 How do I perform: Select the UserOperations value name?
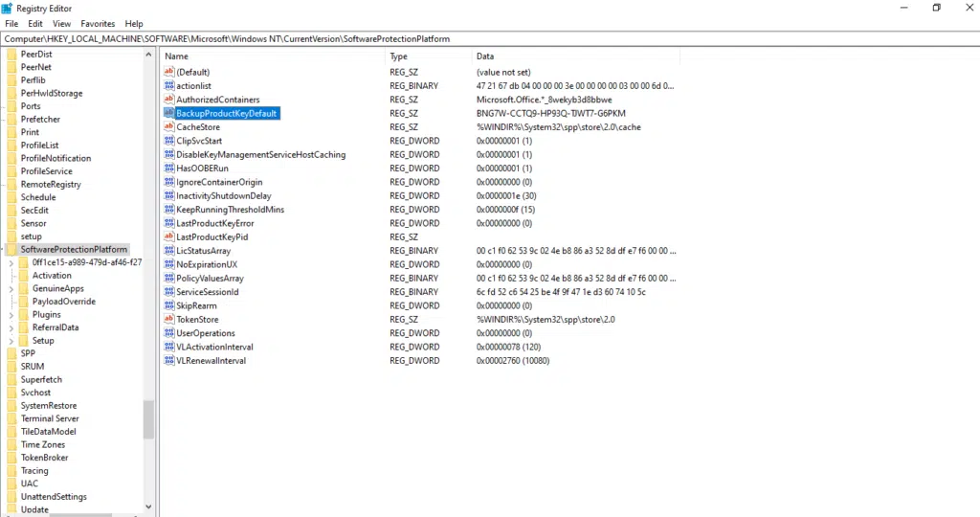[x=206, y=333]
